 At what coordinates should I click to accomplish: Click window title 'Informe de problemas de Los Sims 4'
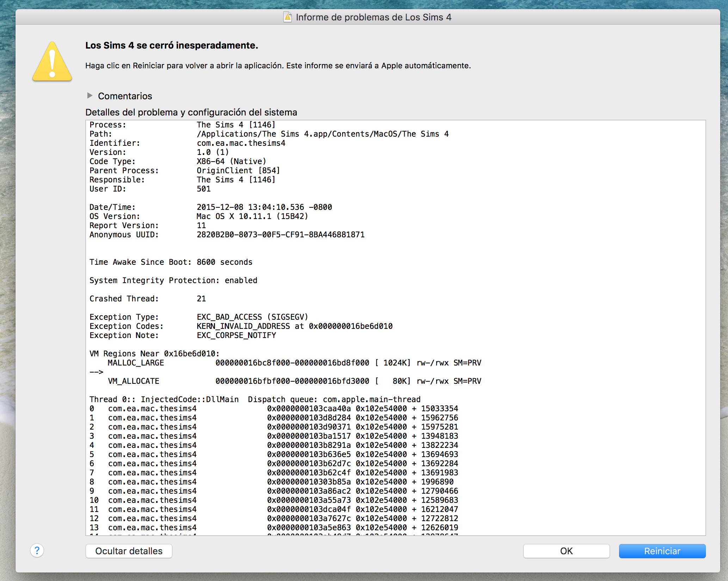[374, 17]
